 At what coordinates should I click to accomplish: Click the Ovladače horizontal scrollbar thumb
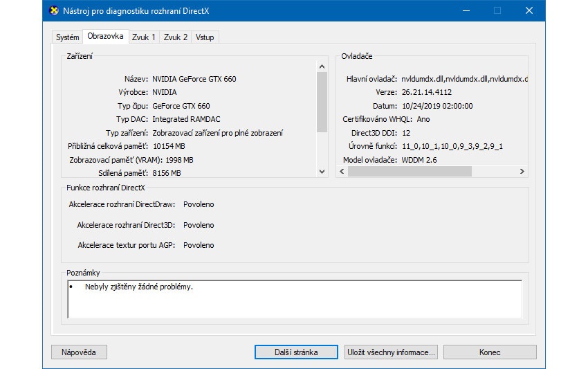(x=410, y=172)
